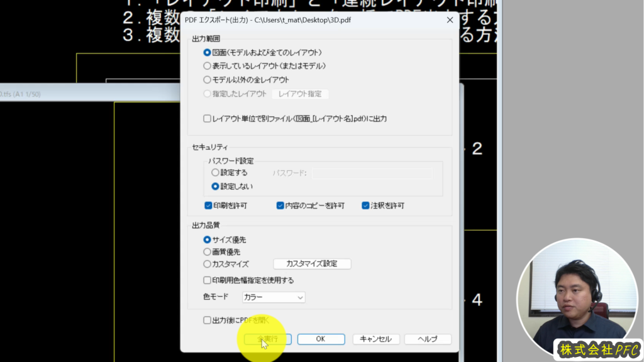Click the OK button

(x=321, y=339)
